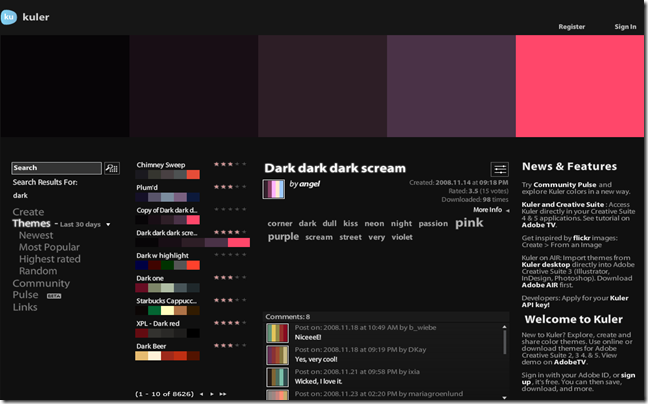This screenshot has width=648, height=404.
Task: Open the sign up link
Action: (x=579, y=378)
